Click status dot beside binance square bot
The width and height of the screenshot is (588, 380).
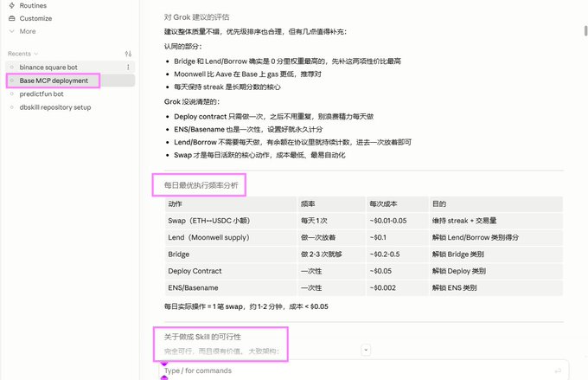(12, 68)
